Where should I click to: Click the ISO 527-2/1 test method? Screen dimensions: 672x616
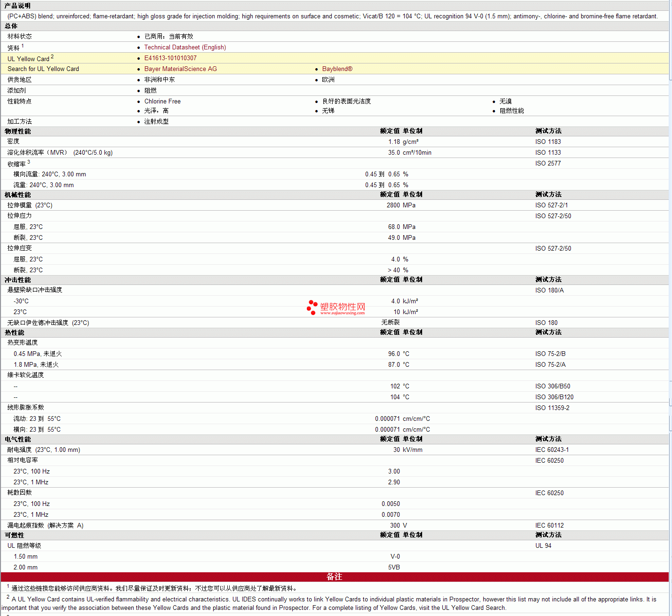pos(552,205)
